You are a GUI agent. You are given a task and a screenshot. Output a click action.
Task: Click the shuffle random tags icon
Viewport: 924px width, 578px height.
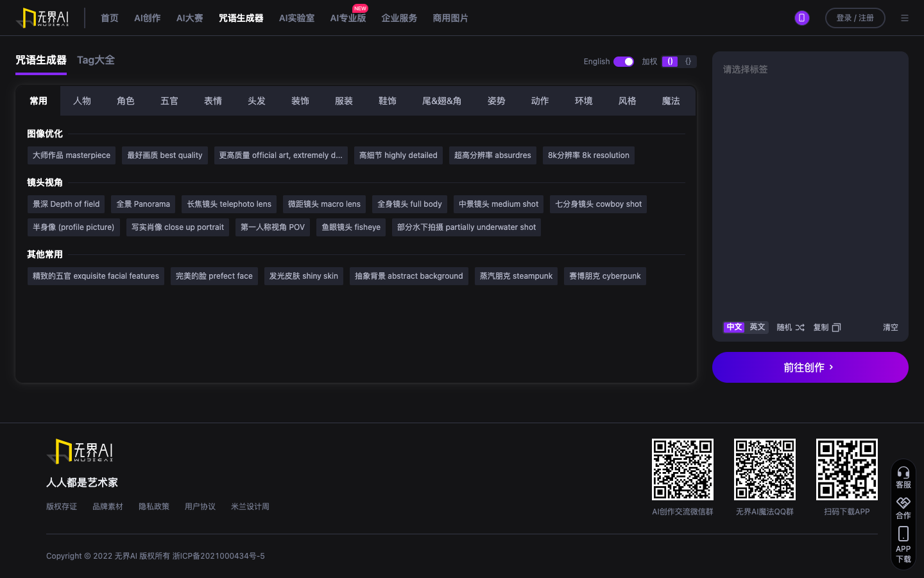pos(800,328)
